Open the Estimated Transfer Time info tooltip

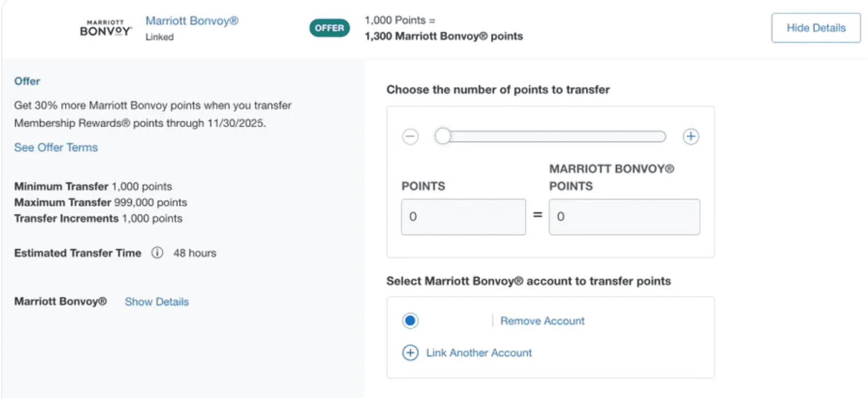pos(157,252)
